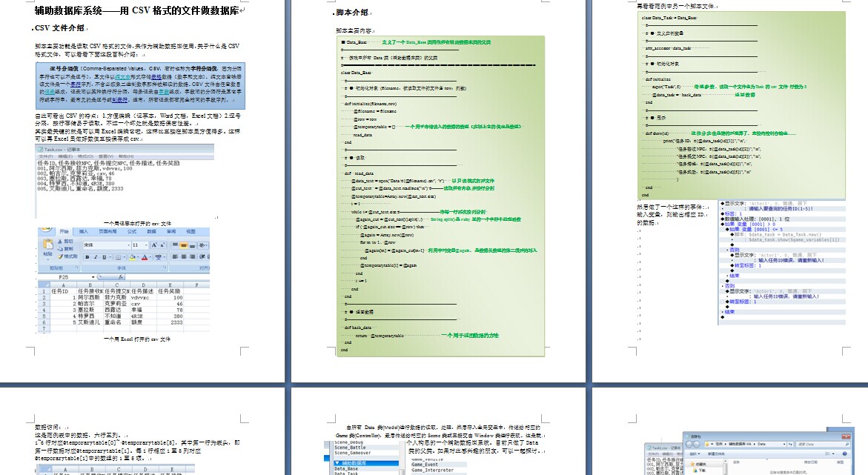The width and height of the screenshot is (868, 475).
Task: Click the align text right icon
Action: [x=192, y=257]
